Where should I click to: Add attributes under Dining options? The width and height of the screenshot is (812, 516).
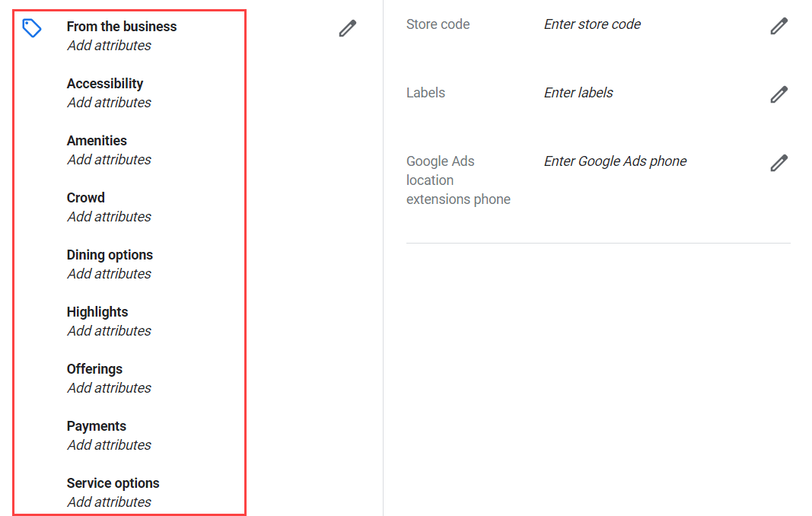[x=110, y=273]
